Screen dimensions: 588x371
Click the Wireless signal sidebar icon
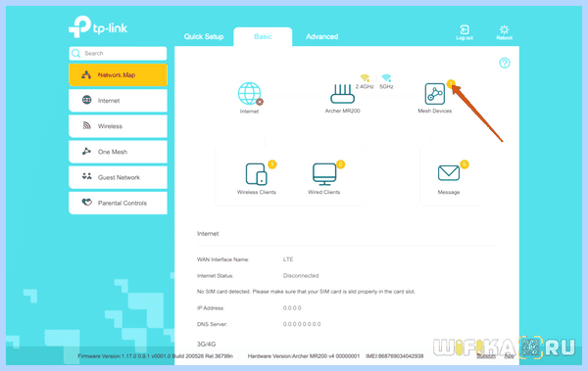(x=86, y=125)
